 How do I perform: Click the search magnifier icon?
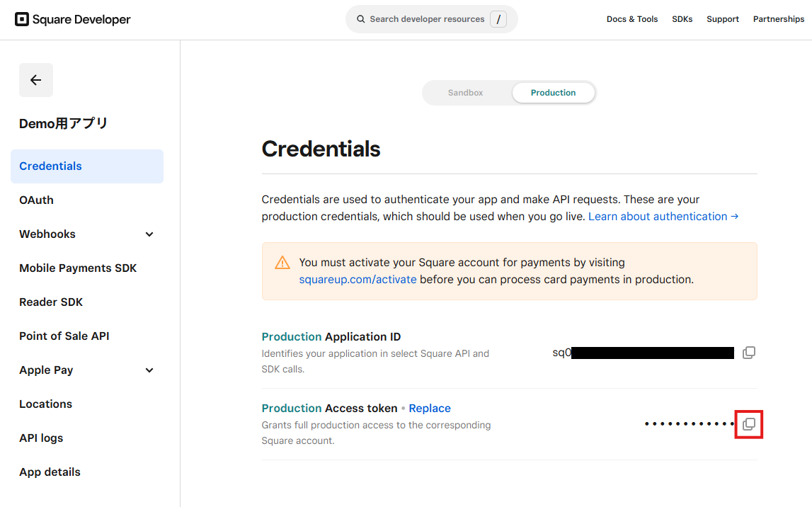361,19
